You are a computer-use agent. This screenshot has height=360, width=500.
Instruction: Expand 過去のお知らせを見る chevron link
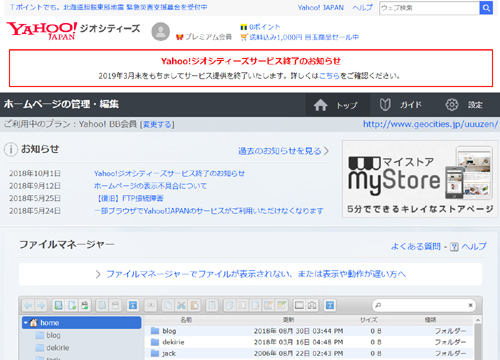283,151
